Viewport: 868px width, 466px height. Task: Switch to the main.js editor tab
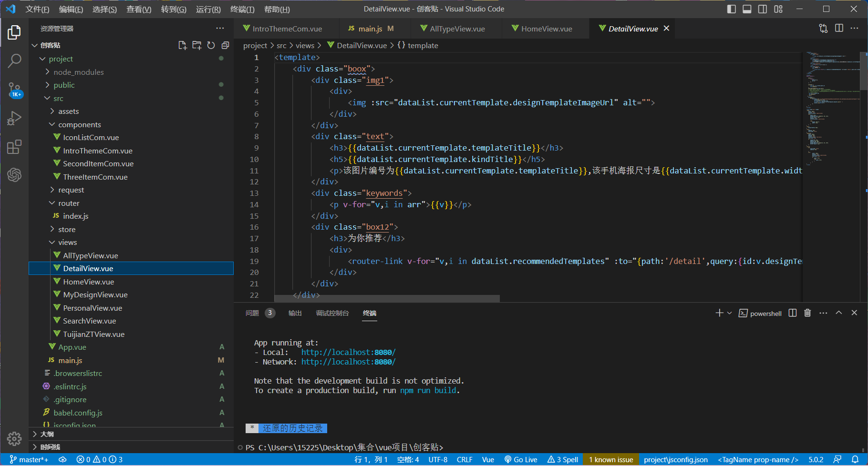pyautogui.click(x=371, y=29)
